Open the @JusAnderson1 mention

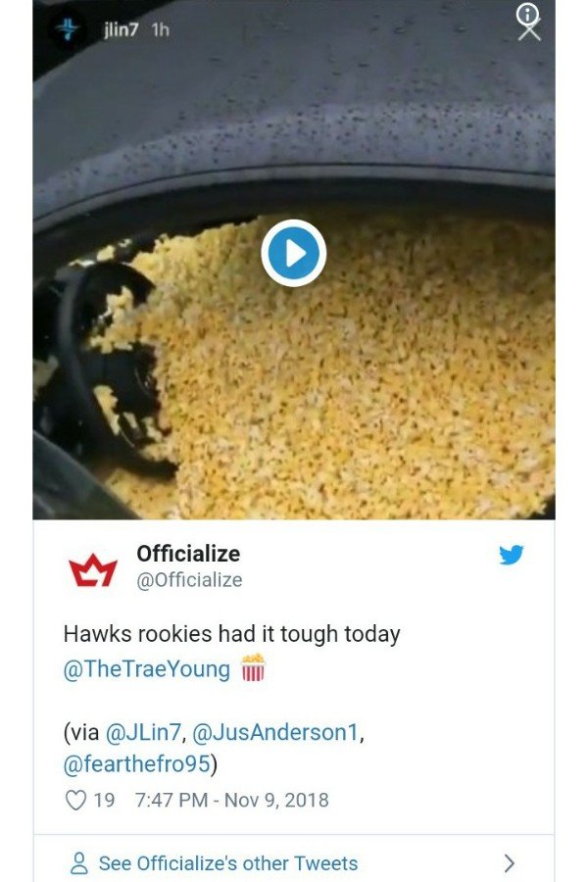point(275,732)
